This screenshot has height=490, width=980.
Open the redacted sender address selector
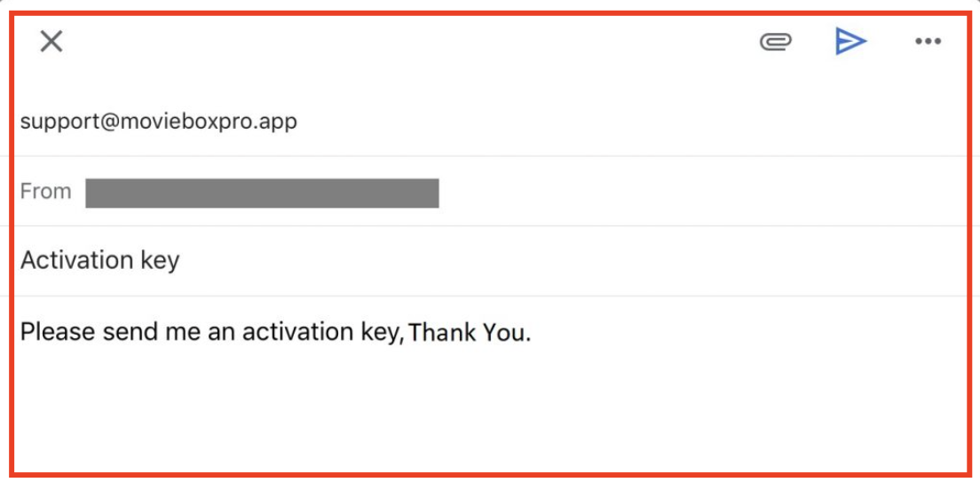click(262, 193)
